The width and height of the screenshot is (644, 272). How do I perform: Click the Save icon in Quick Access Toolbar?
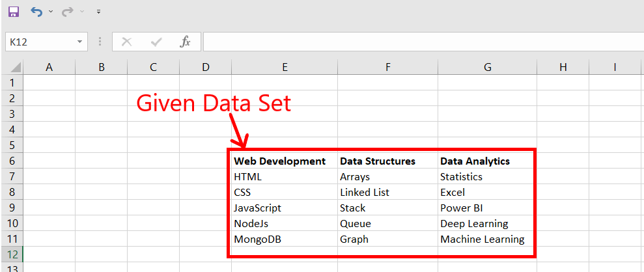click(x=13, y=12)
